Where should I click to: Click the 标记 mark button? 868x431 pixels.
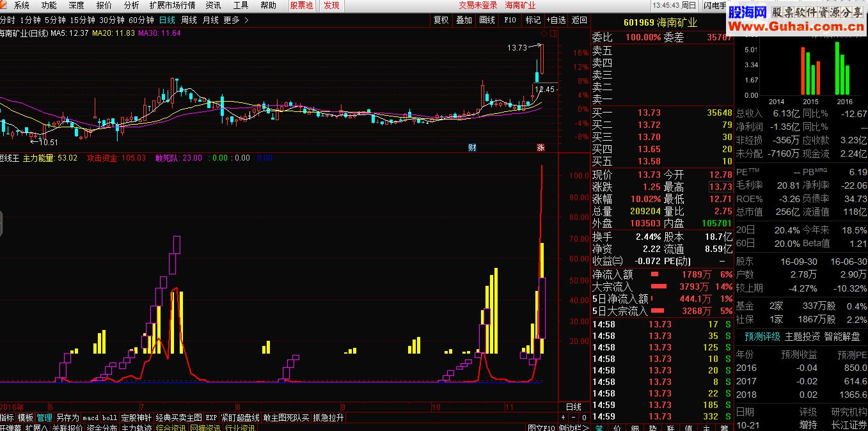click(x=533, y=20)
